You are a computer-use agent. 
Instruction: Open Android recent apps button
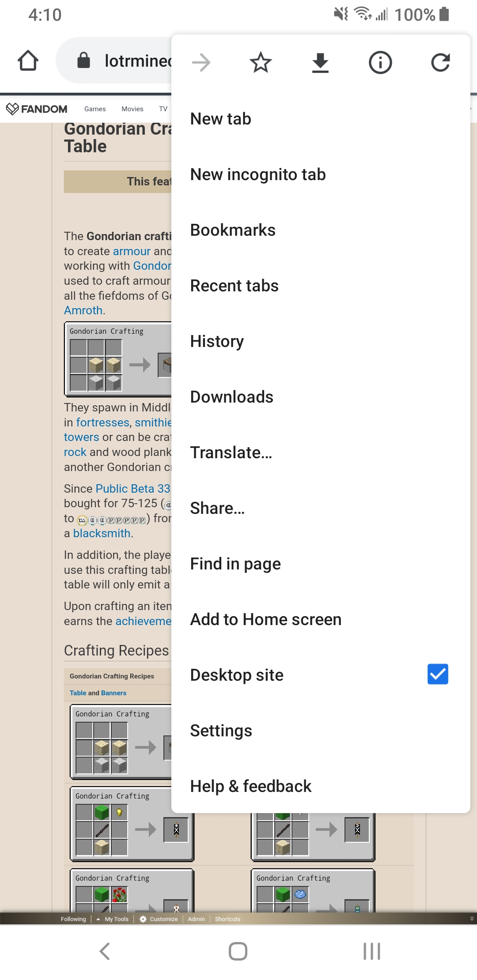pos(371,951)
